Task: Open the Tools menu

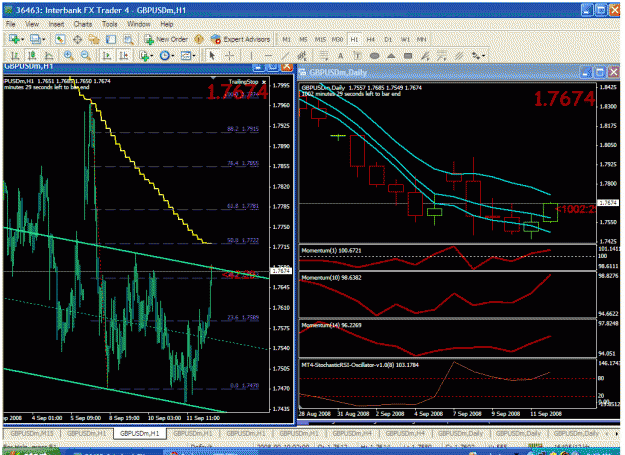Action: pyautogui.click(x=109, y=24)
